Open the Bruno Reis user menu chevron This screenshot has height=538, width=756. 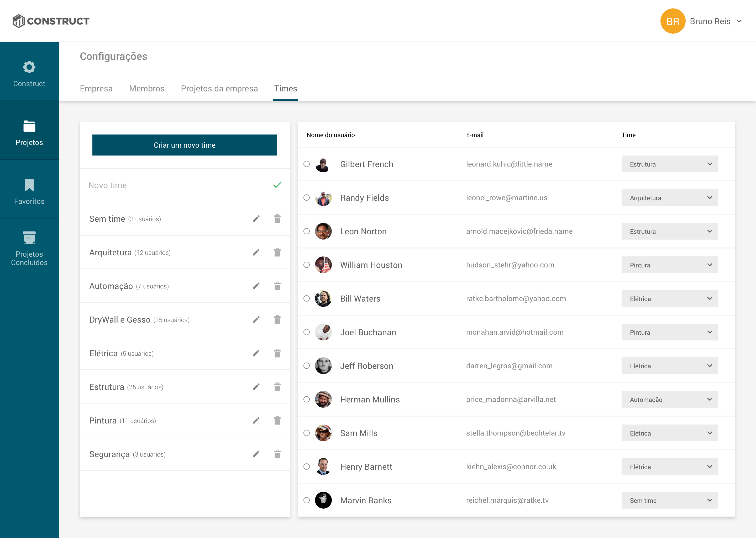(739, 21)
